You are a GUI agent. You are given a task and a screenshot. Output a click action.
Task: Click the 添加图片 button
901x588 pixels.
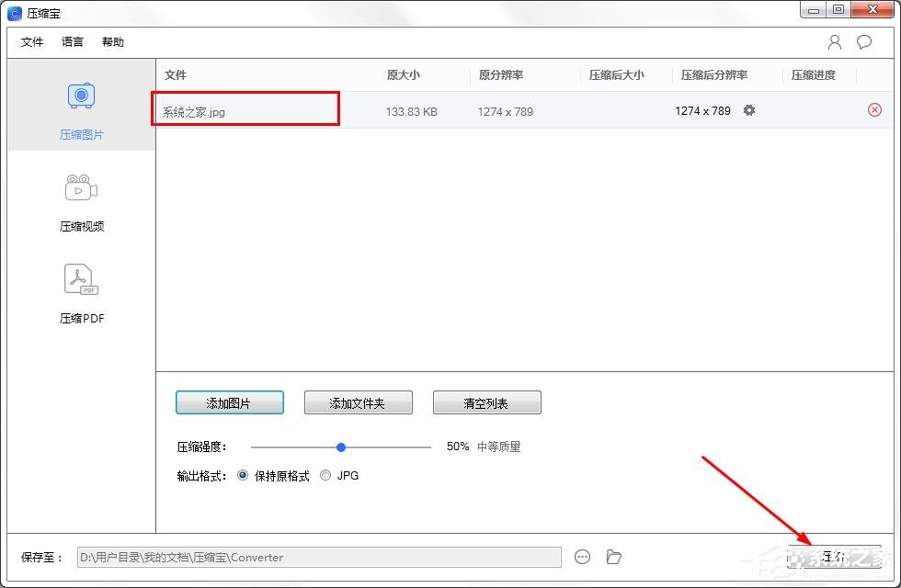coord(229,401)
